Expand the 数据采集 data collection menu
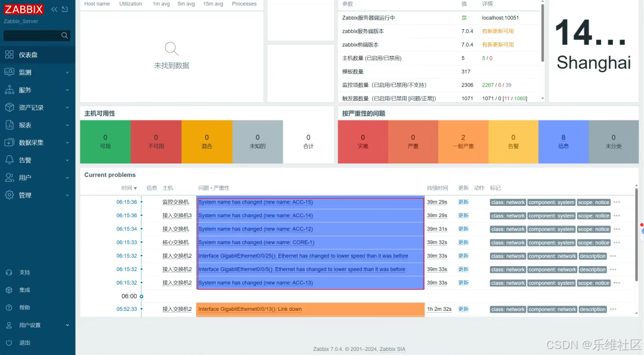Viewport: 644px width, 355px height. [x=38, y=143]
